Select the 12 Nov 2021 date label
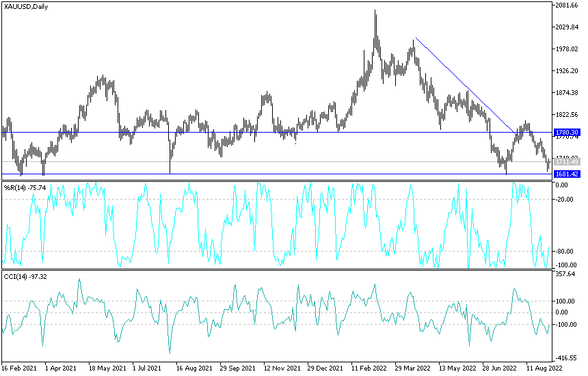Viewport: 588px width, 376px height. [282, 368]
